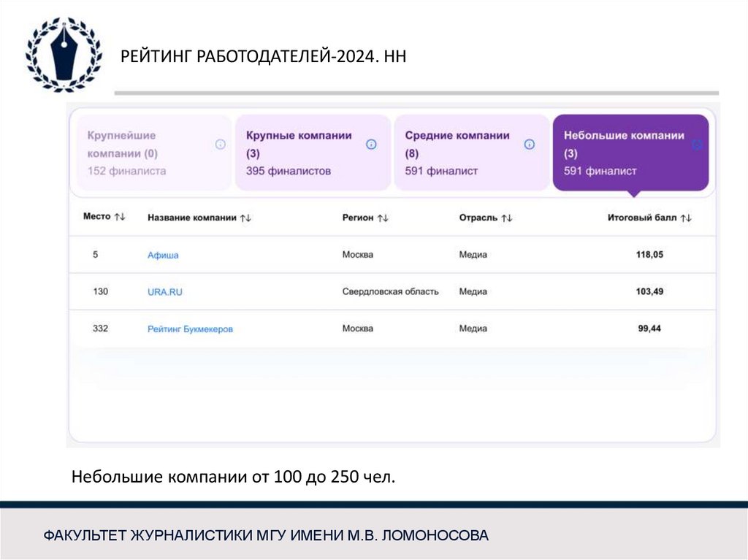The height and width of the screenshot is (560, 748).
Task: Open info icon on Крупные компании tab
Action: tap(371, 144)
